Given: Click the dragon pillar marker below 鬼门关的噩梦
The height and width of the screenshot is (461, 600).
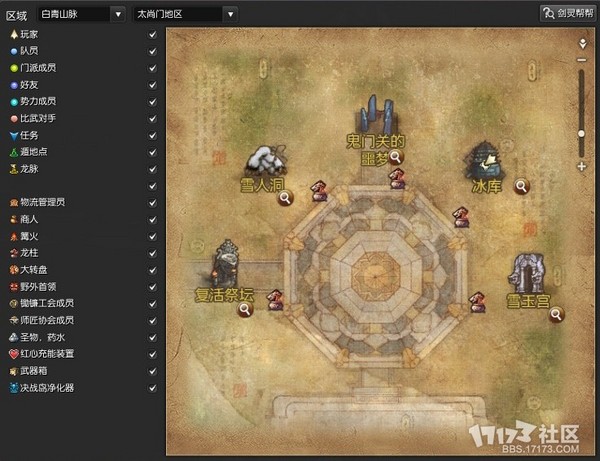Looking at the screenshot, I should coord(397,179).
